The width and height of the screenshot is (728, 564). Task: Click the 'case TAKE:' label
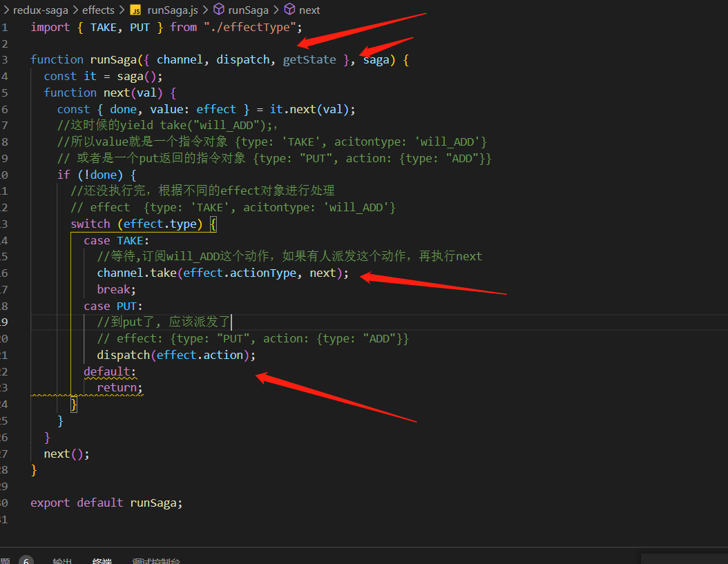(116, 241)
